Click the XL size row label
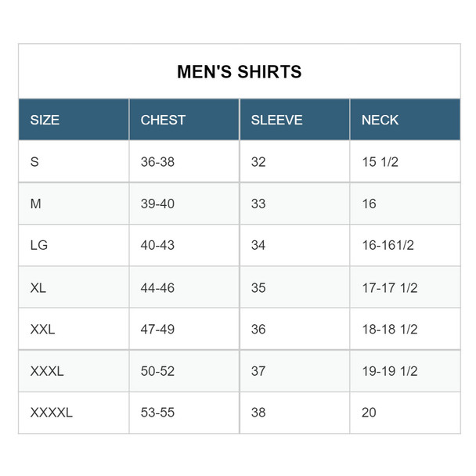The width and height of the screenshot is (476, 476). (38, 287)
